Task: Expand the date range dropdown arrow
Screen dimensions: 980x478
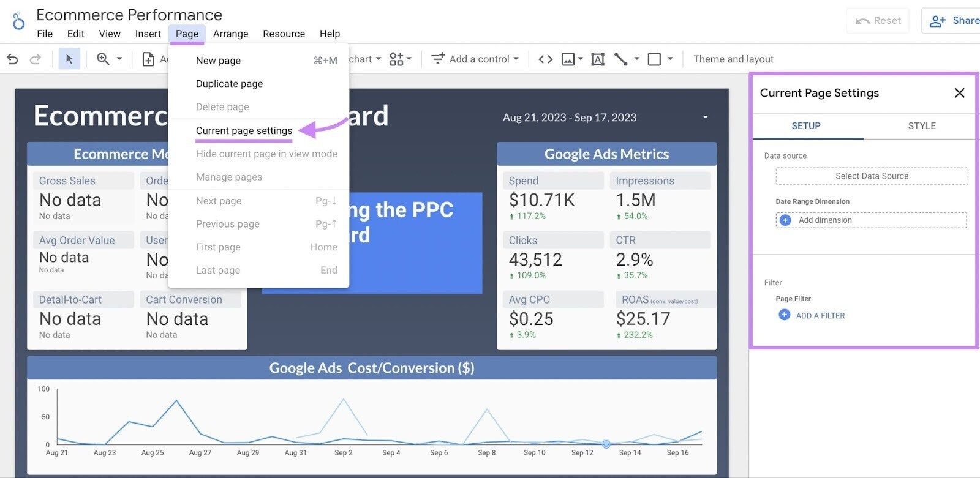Action: pos(706,118)
